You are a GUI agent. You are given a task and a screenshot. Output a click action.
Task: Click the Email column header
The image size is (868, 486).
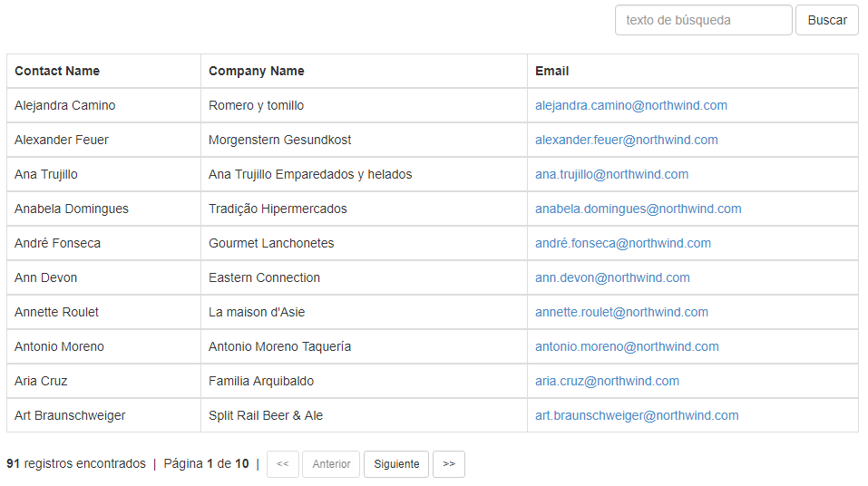552,71
